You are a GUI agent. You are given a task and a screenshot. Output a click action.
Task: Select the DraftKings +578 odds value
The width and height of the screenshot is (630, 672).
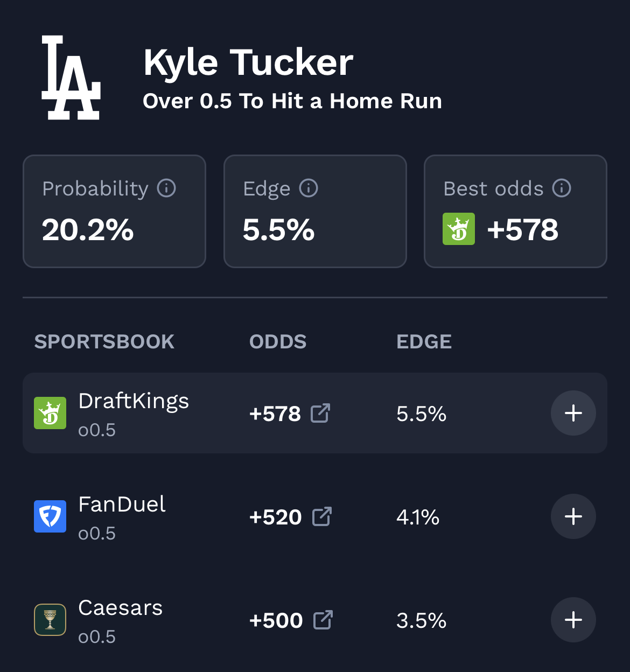(275, 414)
